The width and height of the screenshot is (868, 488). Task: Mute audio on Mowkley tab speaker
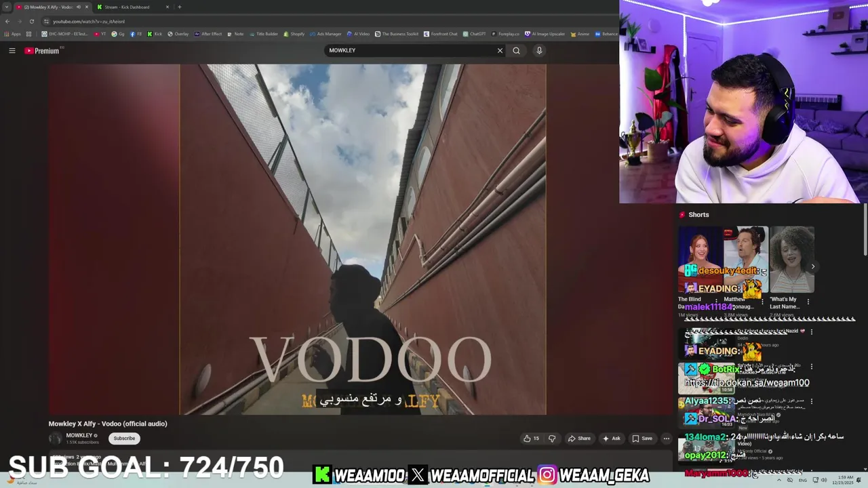point(79,7)
